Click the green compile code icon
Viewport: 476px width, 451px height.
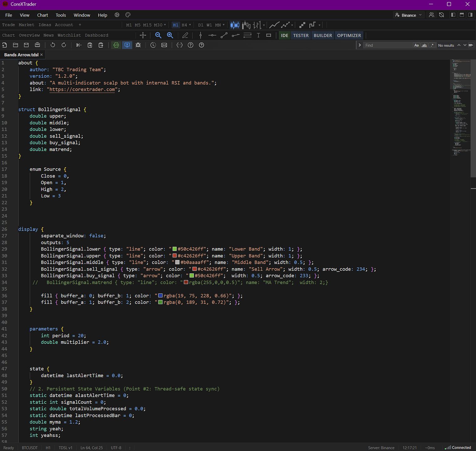(116, 45)
